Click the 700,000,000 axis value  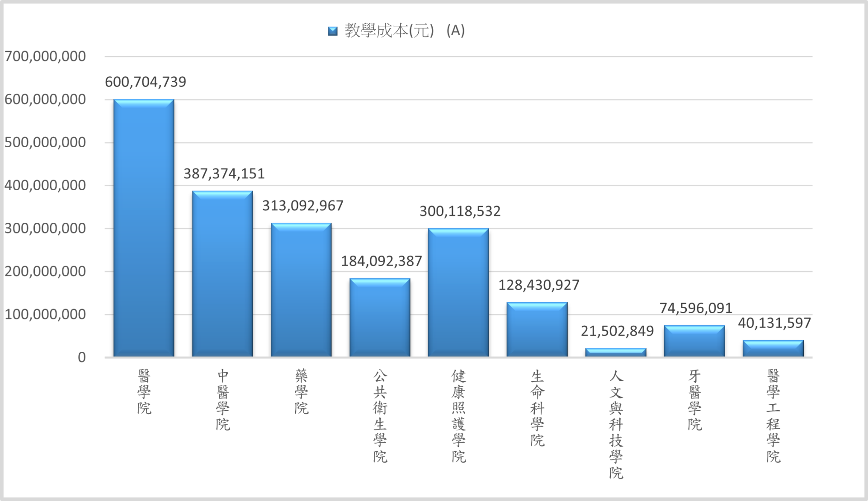(x=45, y=56)
